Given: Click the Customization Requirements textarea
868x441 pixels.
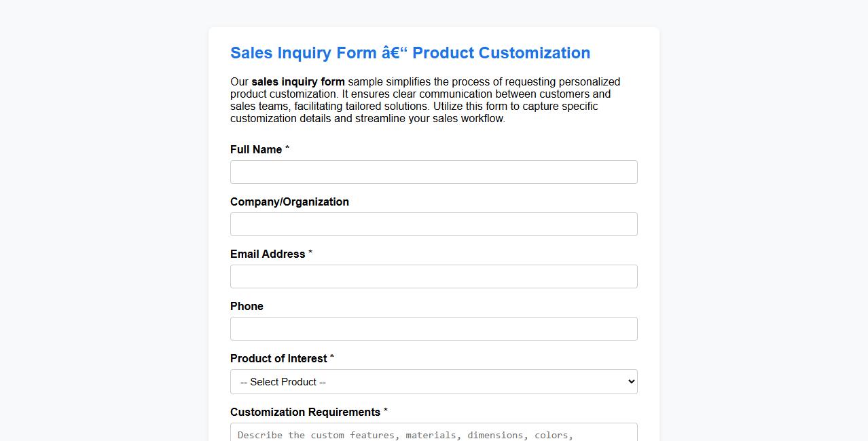Looking at the screenshot, I should 433,434.
